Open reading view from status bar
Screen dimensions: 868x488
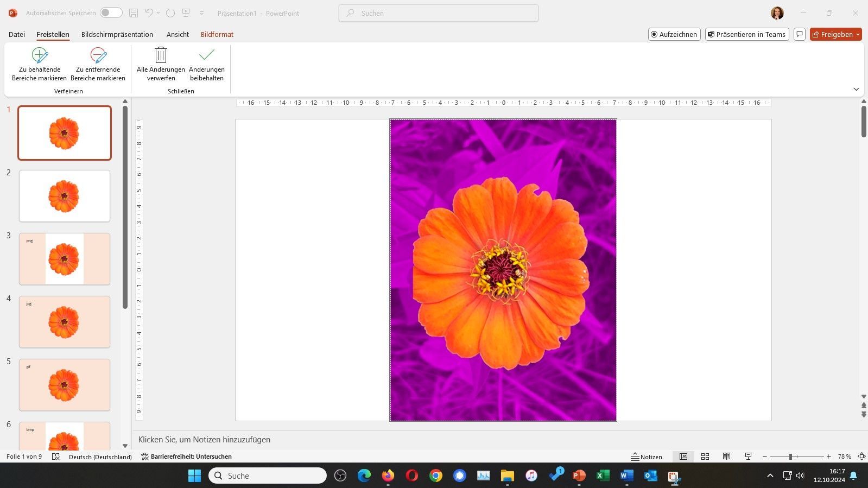[x=726, y=457]
